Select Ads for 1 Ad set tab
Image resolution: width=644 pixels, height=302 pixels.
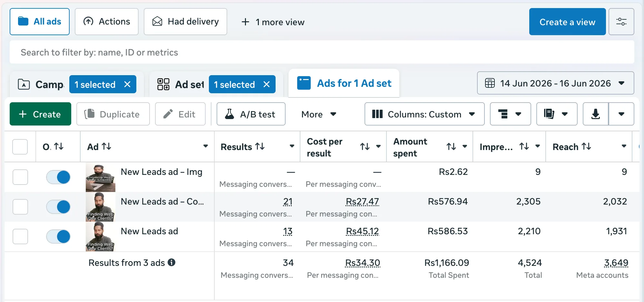click(344, 83)
